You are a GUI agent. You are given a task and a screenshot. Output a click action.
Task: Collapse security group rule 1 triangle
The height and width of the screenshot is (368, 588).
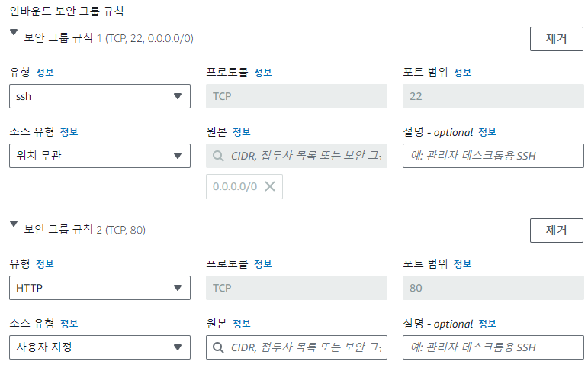click(14, 32)
